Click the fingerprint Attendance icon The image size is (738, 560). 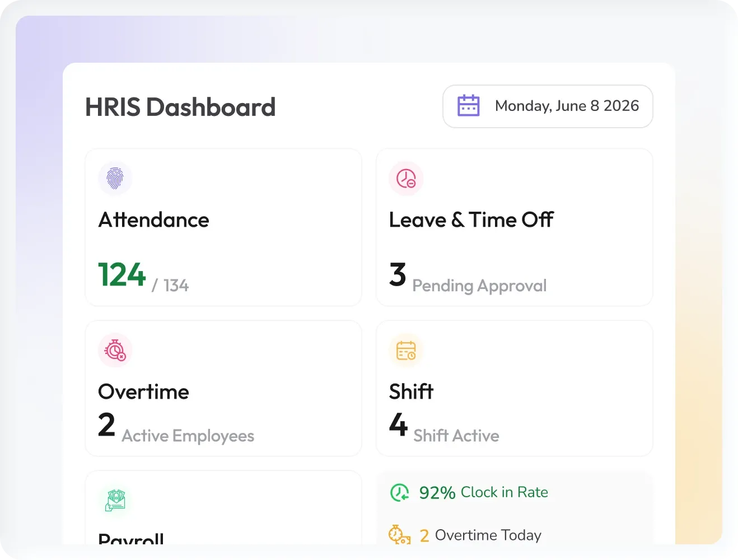[115, 179]
